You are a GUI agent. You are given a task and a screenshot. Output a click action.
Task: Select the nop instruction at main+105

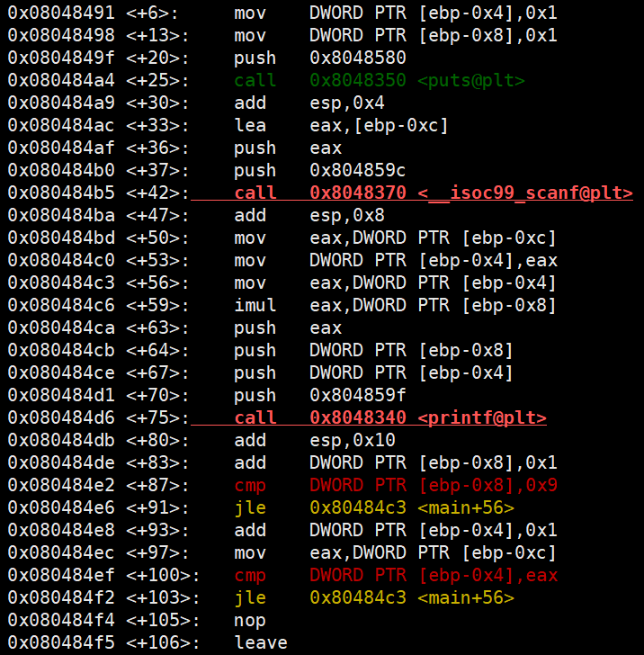250,620
